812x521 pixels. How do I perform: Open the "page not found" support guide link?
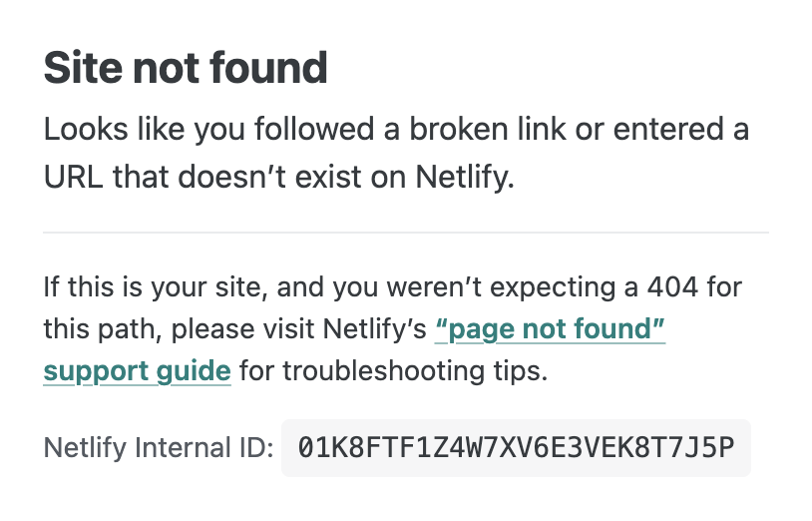click(x=551, y=329)
